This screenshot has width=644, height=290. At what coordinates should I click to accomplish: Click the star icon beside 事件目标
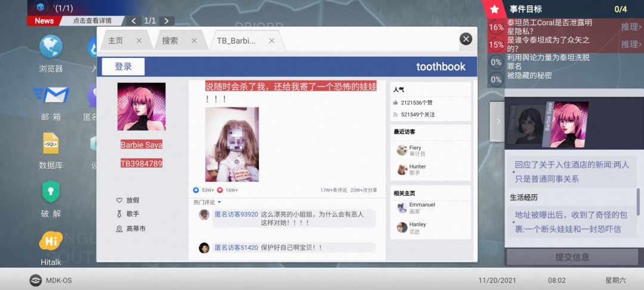pyautogui.click(x=495, y=9)
